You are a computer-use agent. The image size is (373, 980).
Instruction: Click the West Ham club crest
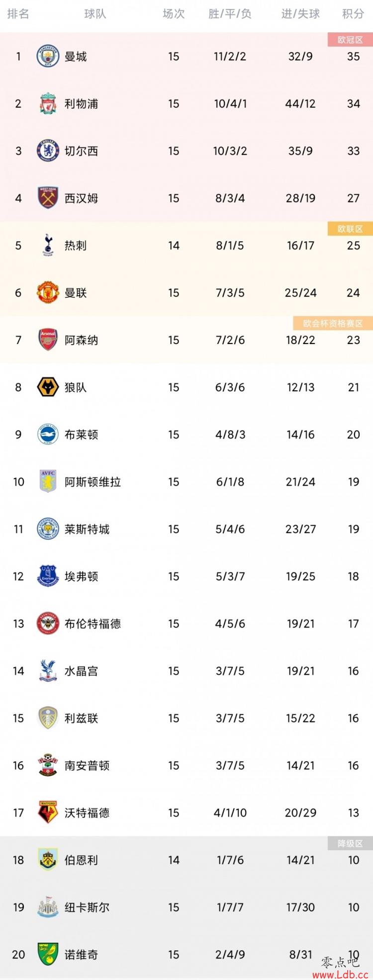pos(48,198)
